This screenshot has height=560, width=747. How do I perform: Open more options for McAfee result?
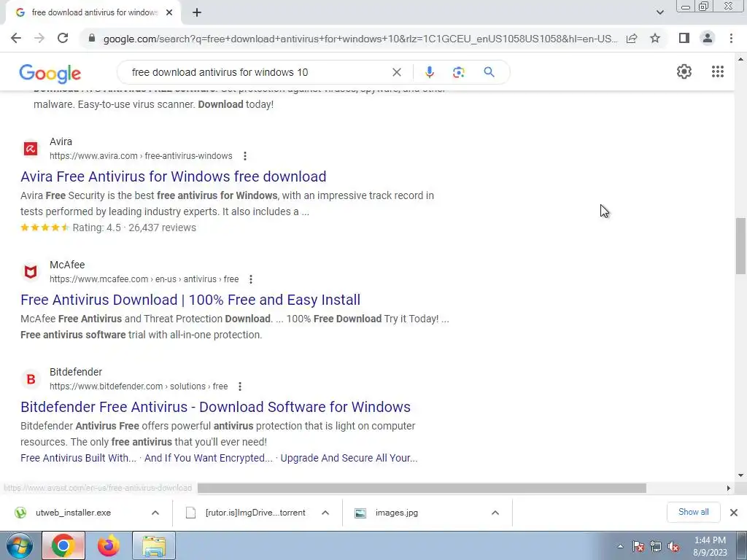coord(251,279)
